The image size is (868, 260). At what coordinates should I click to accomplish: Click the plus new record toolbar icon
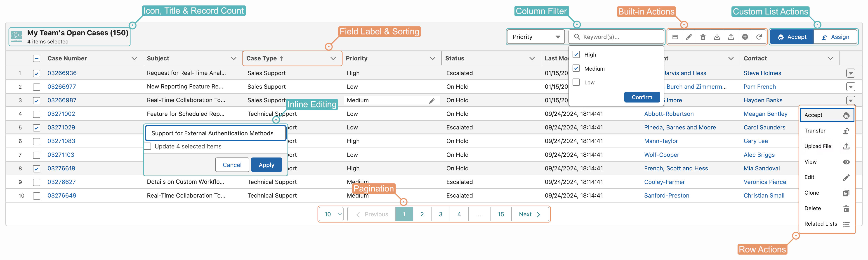point(745,37)
